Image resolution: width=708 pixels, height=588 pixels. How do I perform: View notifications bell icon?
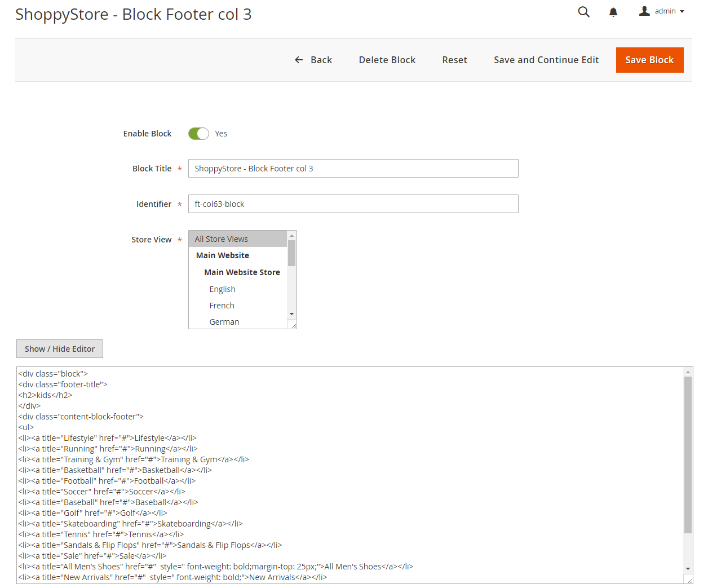click(x=613, y=12)
